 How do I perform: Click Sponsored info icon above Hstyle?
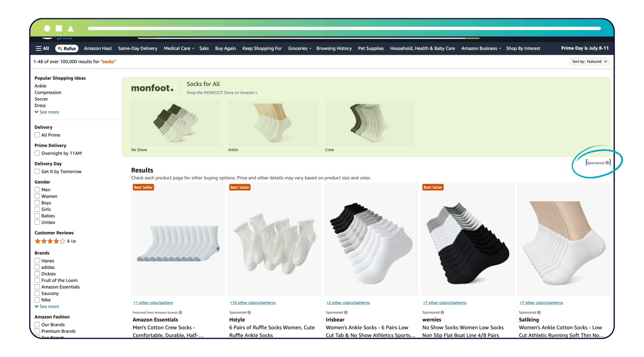[249, 312]
